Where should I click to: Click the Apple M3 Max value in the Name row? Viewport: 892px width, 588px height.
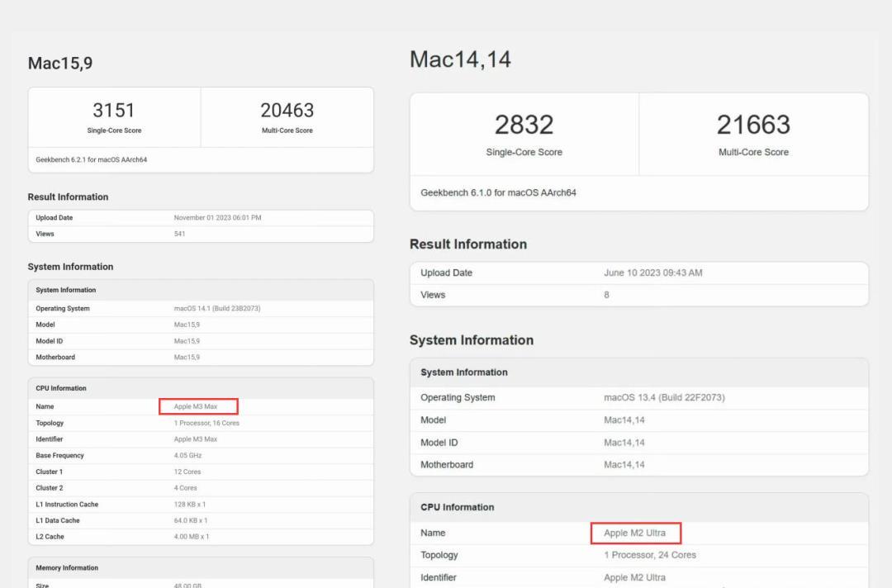point(196,406)
